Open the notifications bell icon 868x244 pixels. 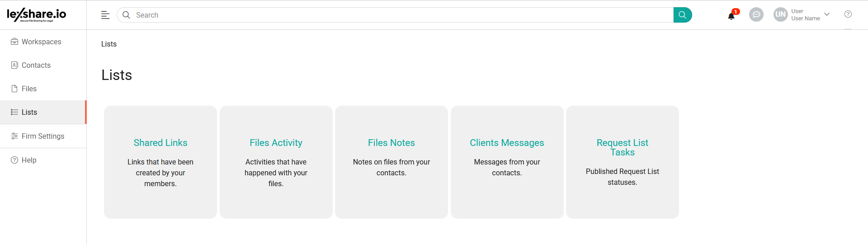[x=731, y=16]
